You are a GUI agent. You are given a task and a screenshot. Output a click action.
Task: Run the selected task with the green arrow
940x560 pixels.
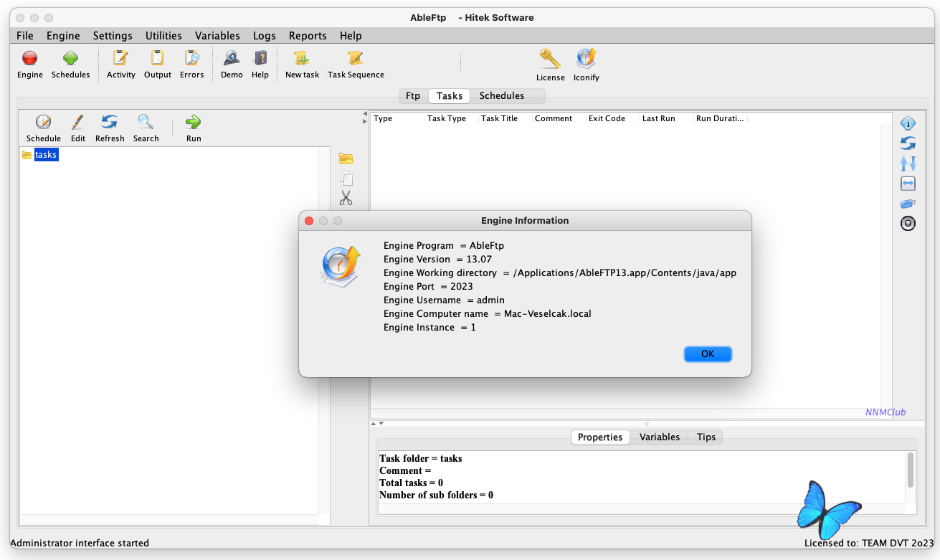[193, 123]
